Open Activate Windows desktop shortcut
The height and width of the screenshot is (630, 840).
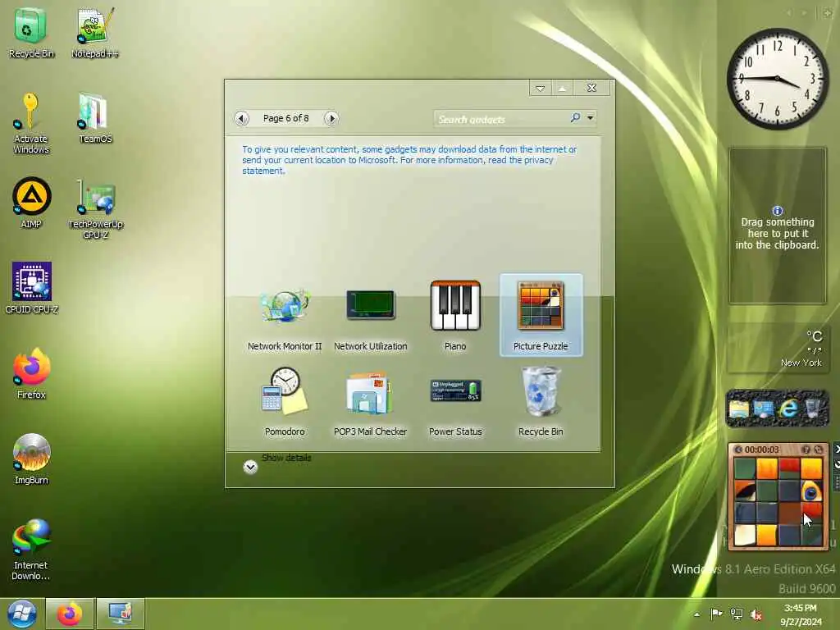(30, 123)
